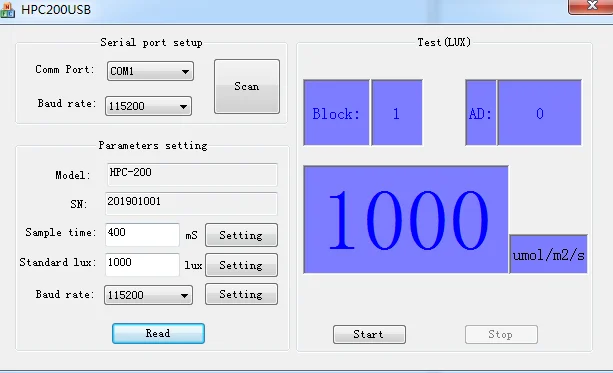Click the large 1000 reading display

406,220
